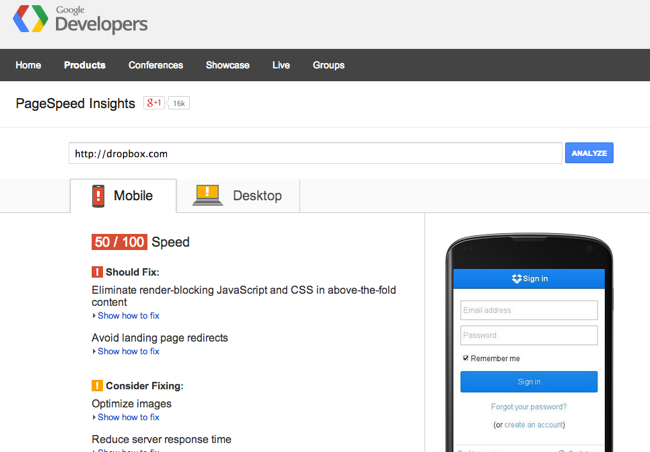Image resolution: width=650 pixels, height=452 pixels.
Task: Click the 50 / 100 speed score badge
Action: 119,242
